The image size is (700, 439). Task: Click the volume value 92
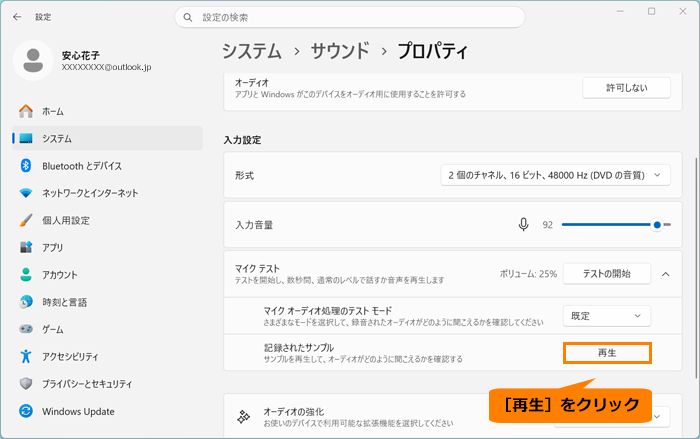click(547, 225)
